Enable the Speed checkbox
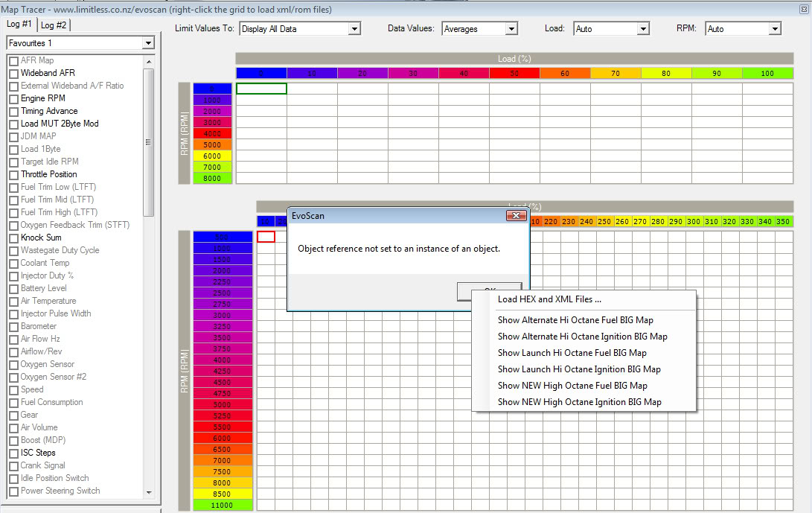This screenshot has width=812, height=513. [14, 390]
